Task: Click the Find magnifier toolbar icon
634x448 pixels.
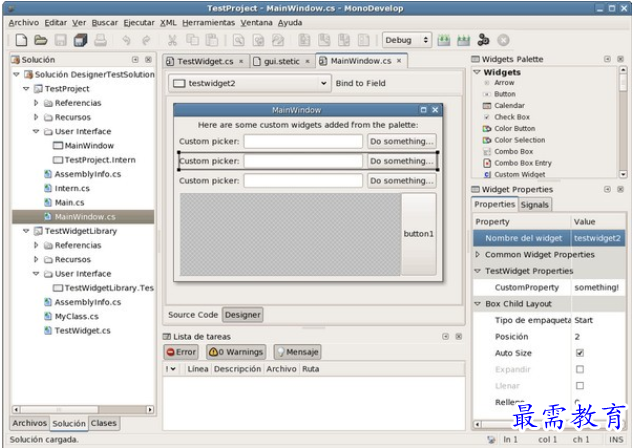Action: 239,40
